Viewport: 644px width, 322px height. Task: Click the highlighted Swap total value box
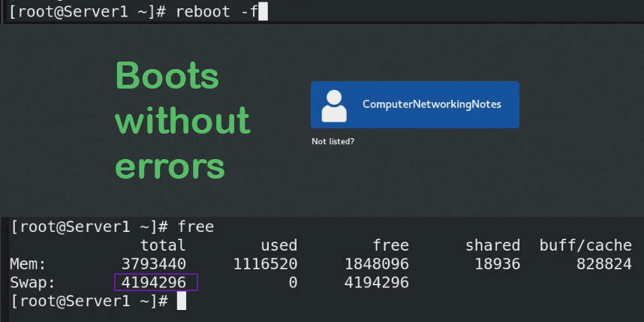(156, 282)
